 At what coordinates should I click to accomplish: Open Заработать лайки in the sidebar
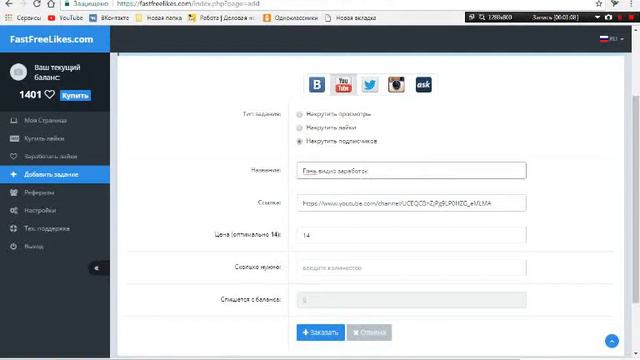55,156
